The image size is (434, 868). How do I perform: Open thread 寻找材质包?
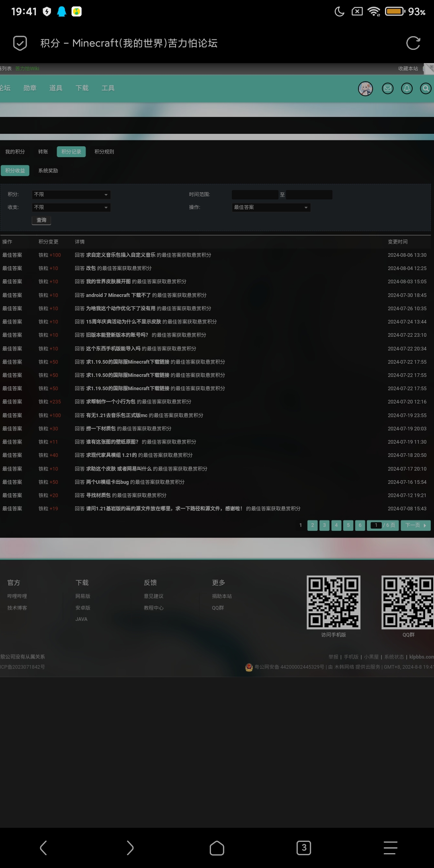point(98,495)
